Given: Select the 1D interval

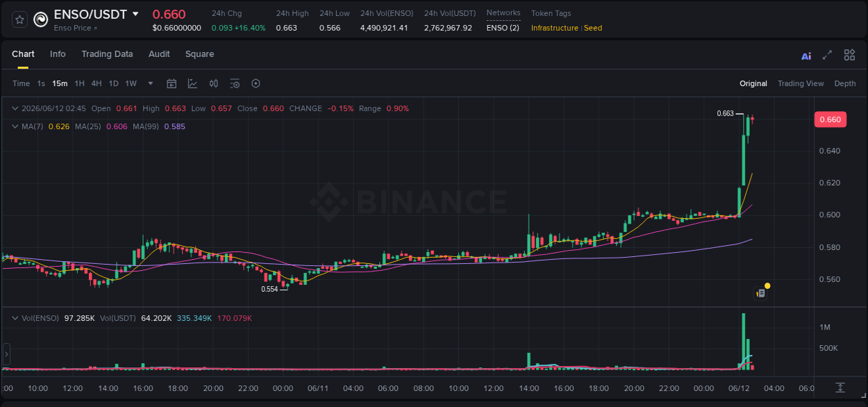Looking at the screenshot, I should 113,83.
